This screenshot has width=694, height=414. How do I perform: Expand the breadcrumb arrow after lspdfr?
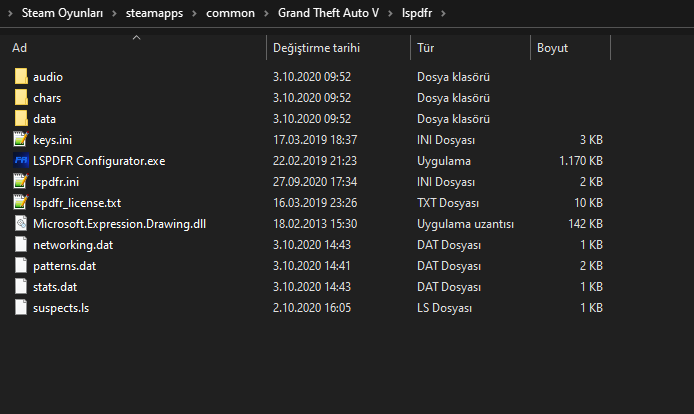443,13
